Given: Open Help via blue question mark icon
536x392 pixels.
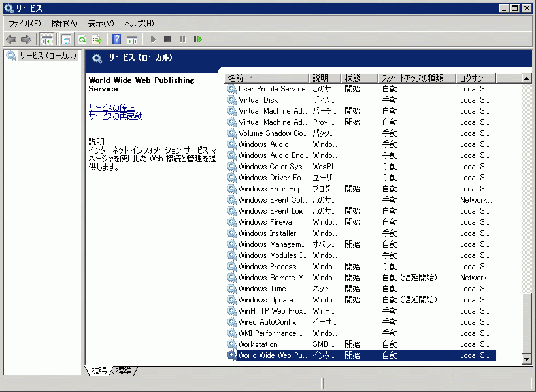Looking at the screenshot, I should click(116, 39).
